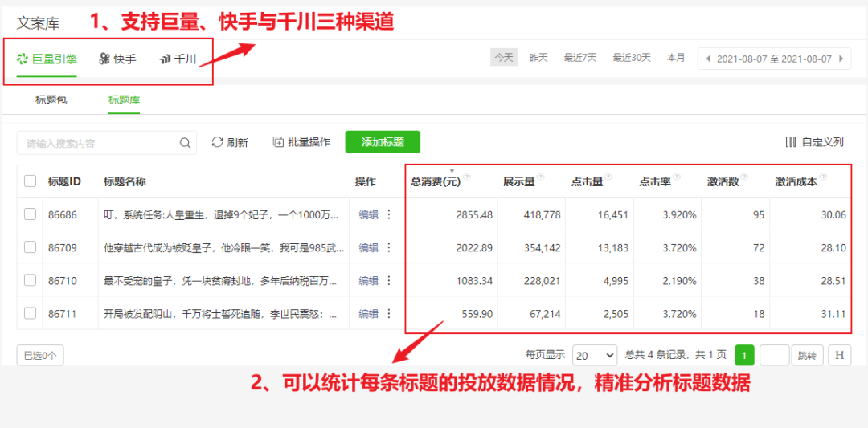This screenshot has width=868, height=428.
Task: Select the 最近30天 date filter
Action: tap(632, 58)
